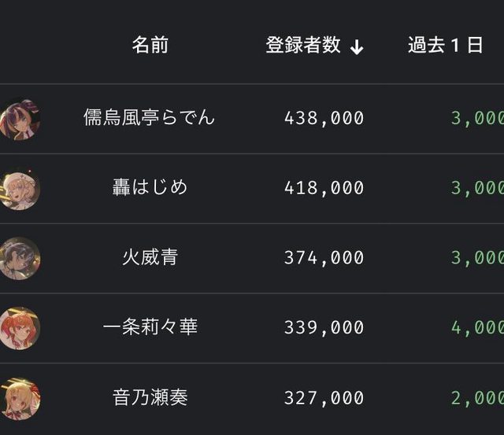Click the avatar icon for 儒烏風亭らでん
504x435 pixels.
19,119
